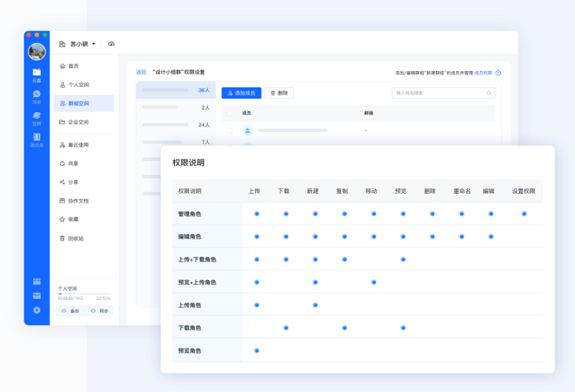Click the 同步 sync button

click(x=99, y=311)
